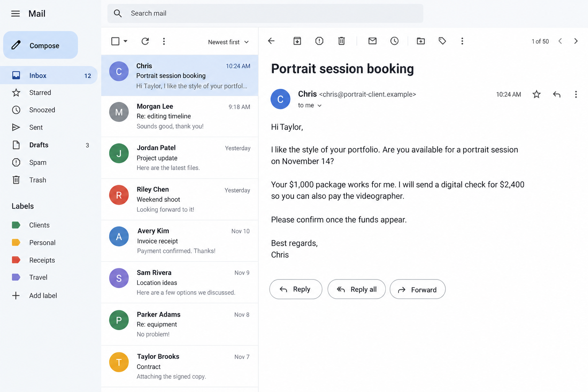The image size is (588, 392).
Task: Expand the 'to me' recipient details
Action: pyautogui.click(x=310, y=105)
